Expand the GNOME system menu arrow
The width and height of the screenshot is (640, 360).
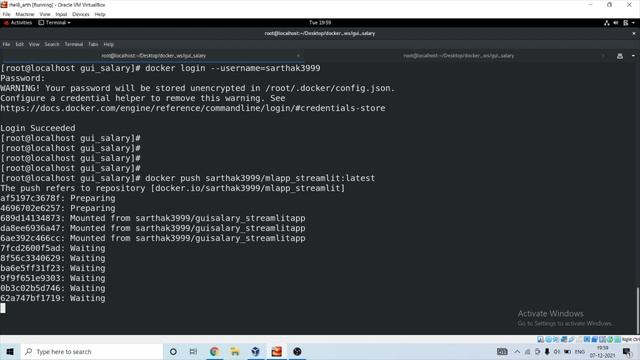click(x=633, y=23)
